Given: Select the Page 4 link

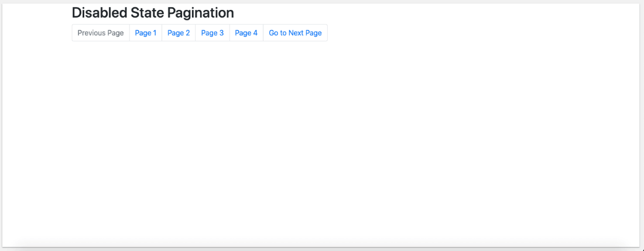Looking at the screenshot, I should coord(246,33).
